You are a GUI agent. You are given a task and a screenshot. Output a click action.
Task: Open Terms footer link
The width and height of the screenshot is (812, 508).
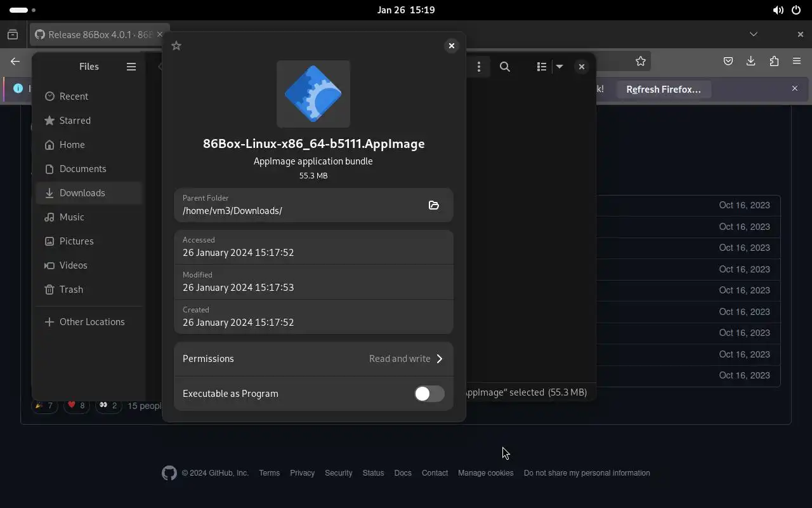pyautogui.click(x=270, y=473)
